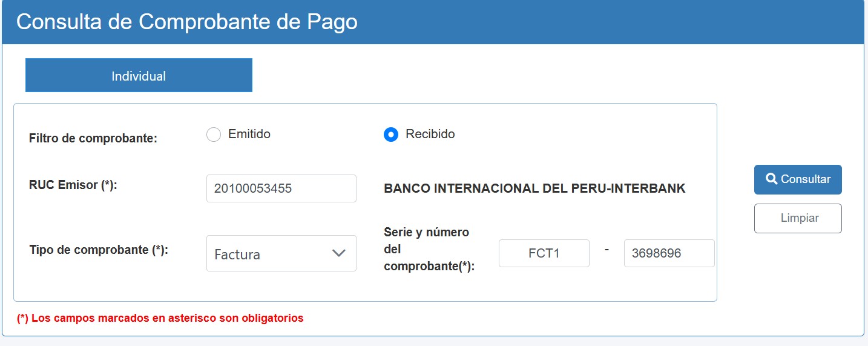Click the BANCO INTERNACIONAL DEL PERU-INTERBANK name

(x=534, y=188)
